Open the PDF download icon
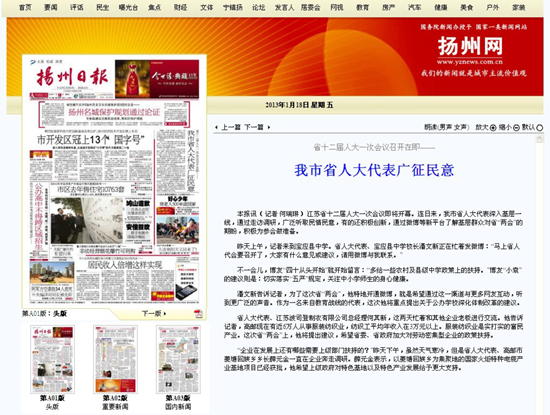 pyautogui.click(x=198, y=314)
